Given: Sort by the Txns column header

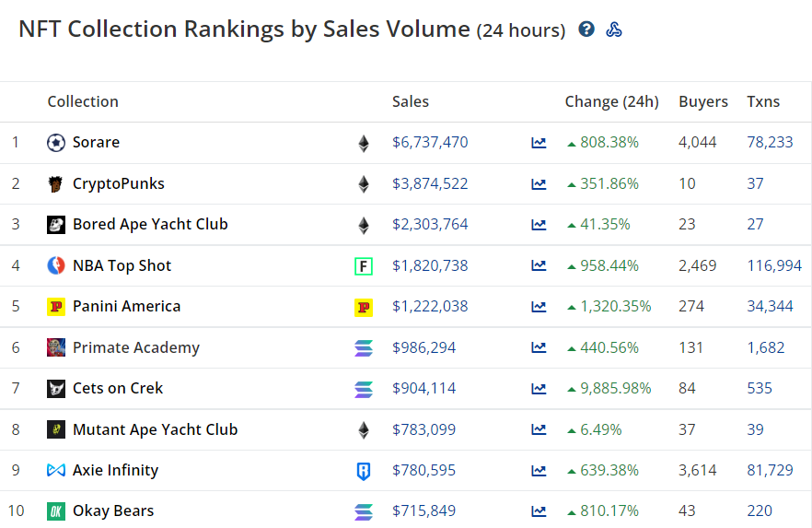Looking at the screenshot, I should coord(763,101).
